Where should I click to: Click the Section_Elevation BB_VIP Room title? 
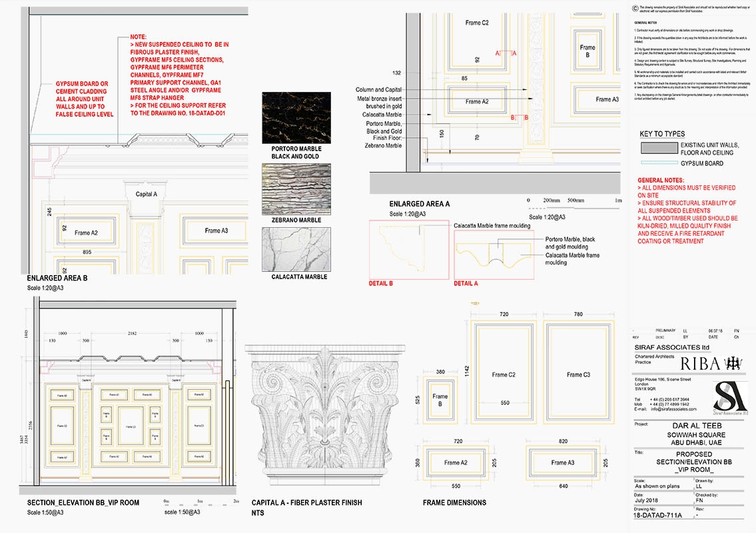pyautogui.click(x=83, y=502)
